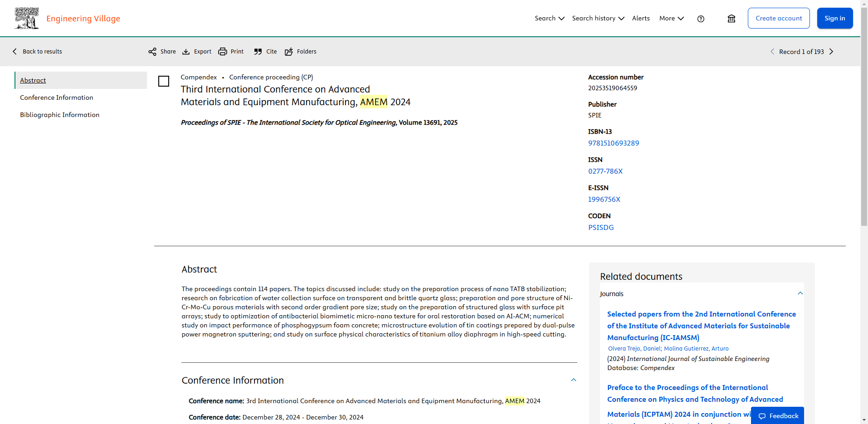The height and width of the screenshot is (424, 868).
Task: Click the Back to results link
Action: pyautogui.click(x=42, y=52)
